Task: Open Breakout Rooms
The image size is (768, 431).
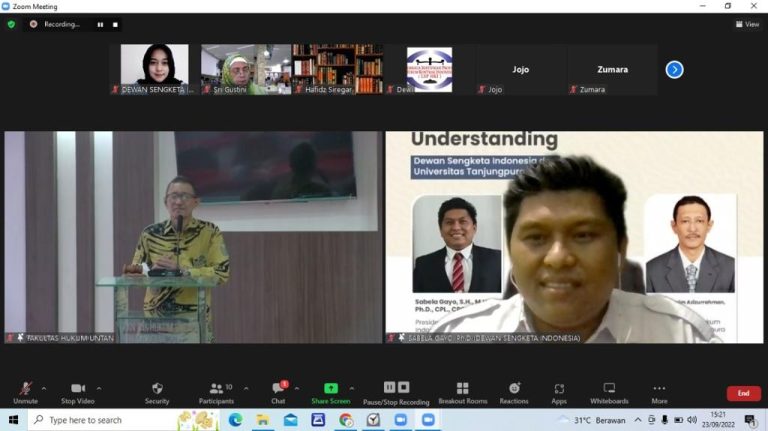Action: click(x=462, y=388)
